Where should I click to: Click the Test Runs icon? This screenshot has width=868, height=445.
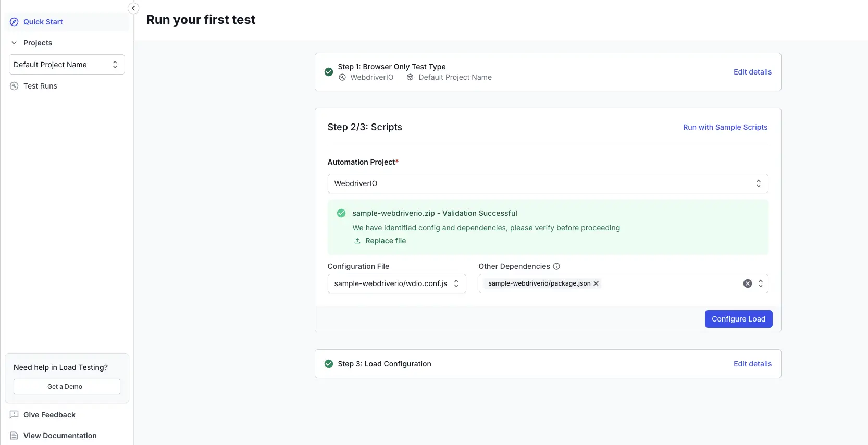click(14, 86)
